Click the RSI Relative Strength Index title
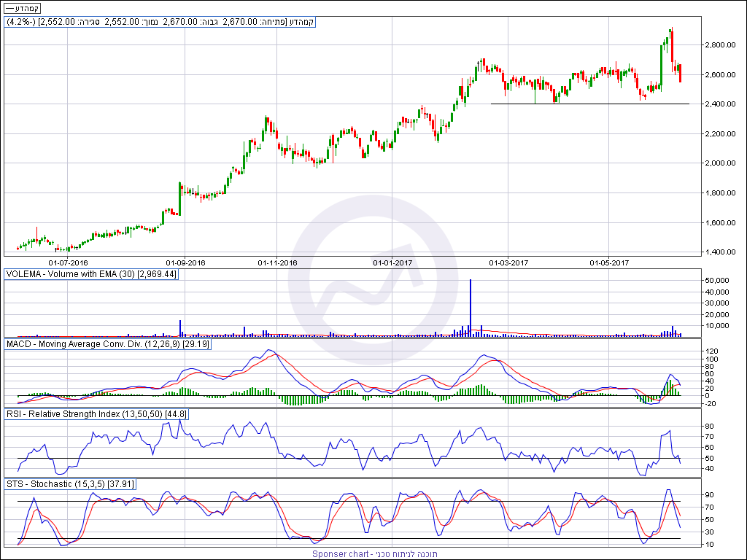This screenshot has height=560, width=747. coord(96,414)
